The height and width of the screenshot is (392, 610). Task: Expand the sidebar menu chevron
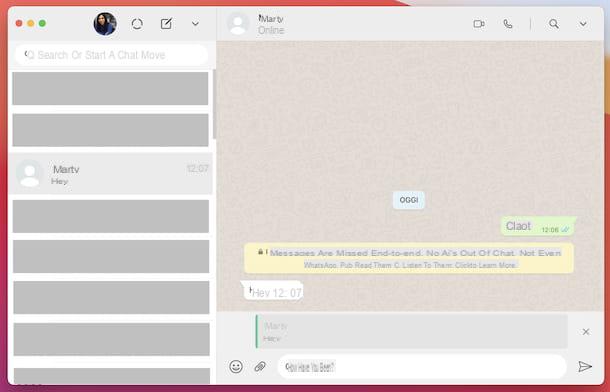195,24
